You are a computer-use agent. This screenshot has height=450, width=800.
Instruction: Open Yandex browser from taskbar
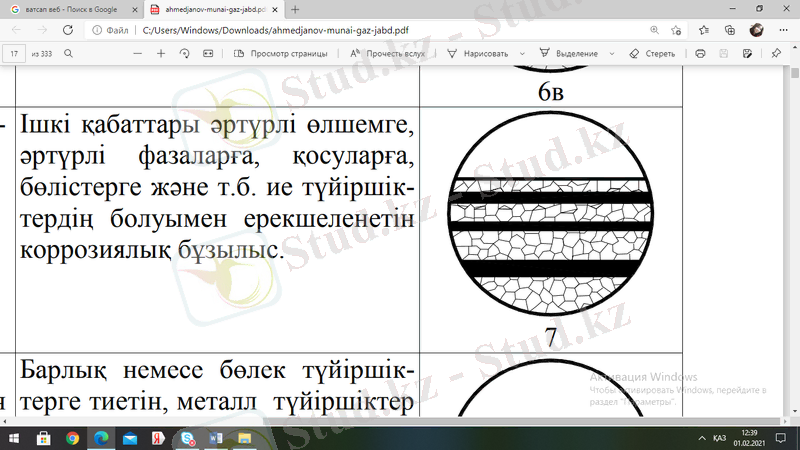(159, 438)
